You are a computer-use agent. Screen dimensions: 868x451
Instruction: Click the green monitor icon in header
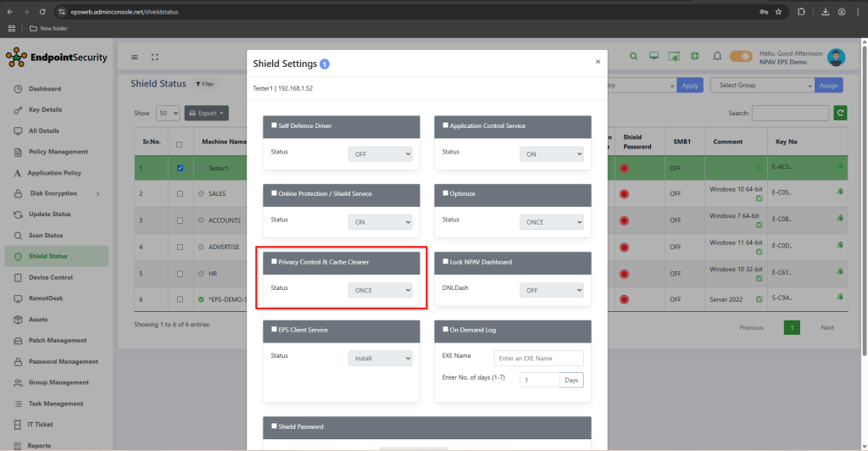pos(654,57)
